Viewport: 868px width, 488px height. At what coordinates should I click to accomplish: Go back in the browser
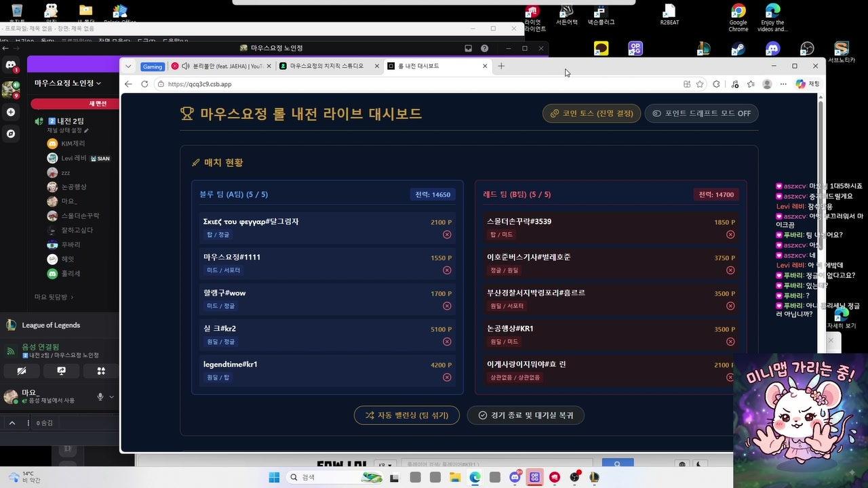(128, 84)
